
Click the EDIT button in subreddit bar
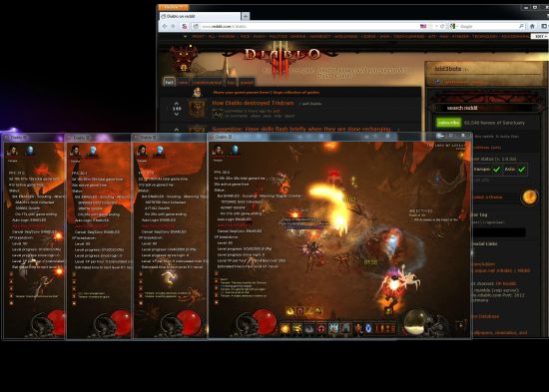pos(540,36)
